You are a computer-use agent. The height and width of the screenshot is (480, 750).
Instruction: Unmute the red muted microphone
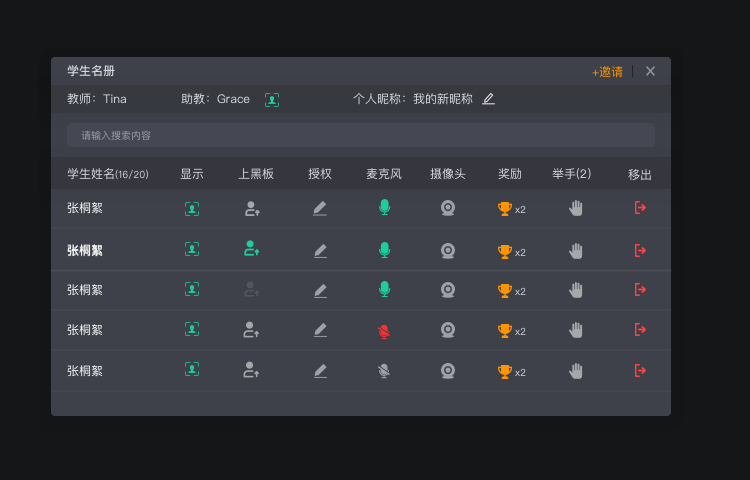[x=384, y=331]
